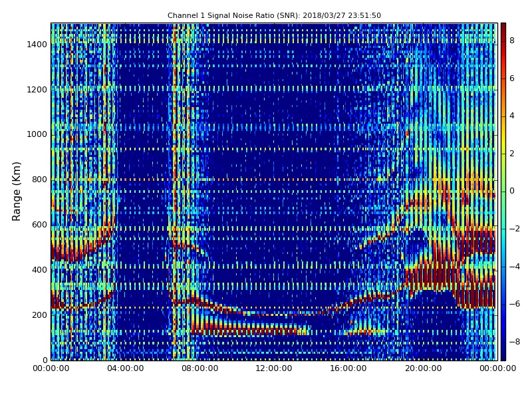Click the colorbar tick label '6'
The height and width of the screenshot is (399, 532).
click(x=512, y=78)
